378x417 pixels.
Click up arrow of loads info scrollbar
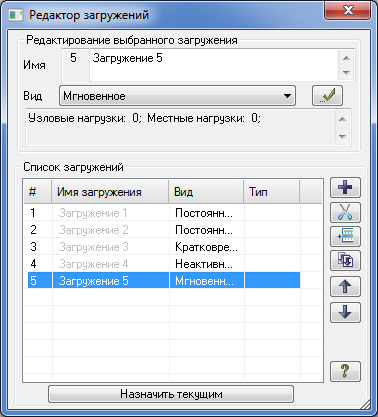coord(342,119)
